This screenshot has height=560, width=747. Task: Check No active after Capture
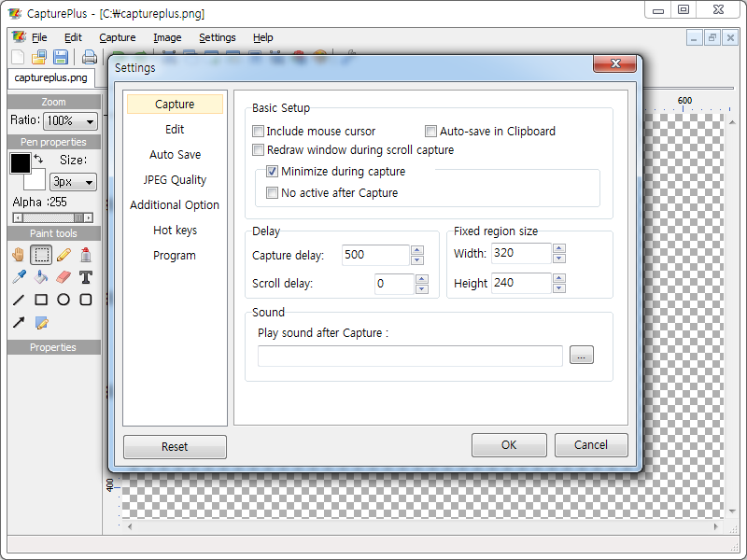[x=272, y=193]
